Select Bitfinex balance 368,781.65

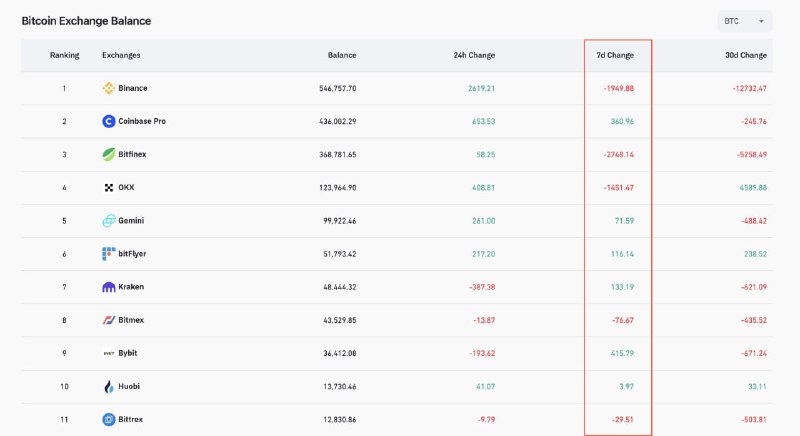(x=338, y=155)
